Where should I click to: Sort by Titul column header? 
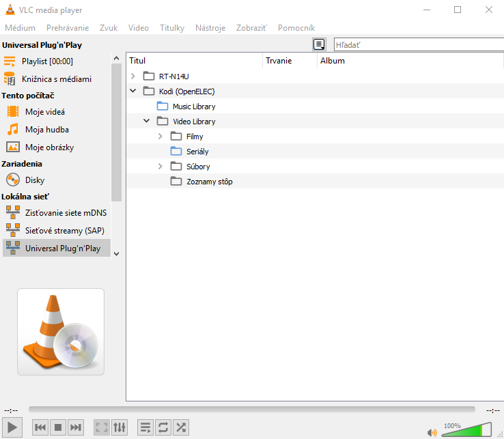pos(195,60)
